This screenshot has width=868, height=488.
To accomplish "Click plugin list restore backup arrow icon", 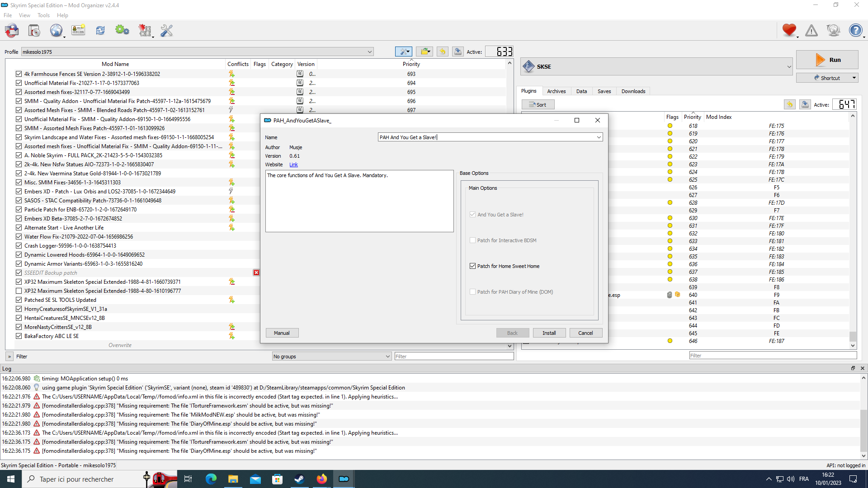I will tap(790, 104).
